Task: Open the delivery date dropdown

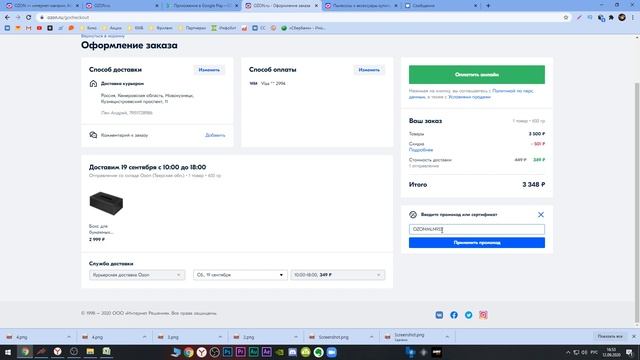Action: click(240, 275)
